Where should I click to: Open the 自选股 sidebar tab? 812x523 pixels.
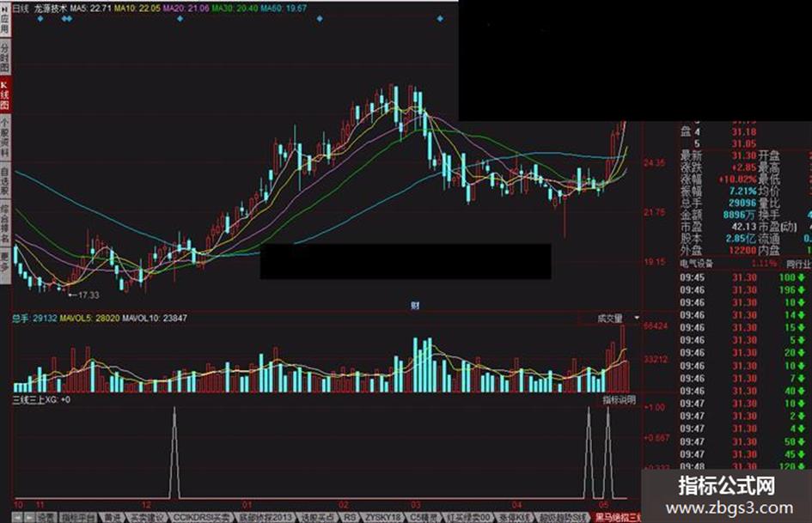[4, 180]
